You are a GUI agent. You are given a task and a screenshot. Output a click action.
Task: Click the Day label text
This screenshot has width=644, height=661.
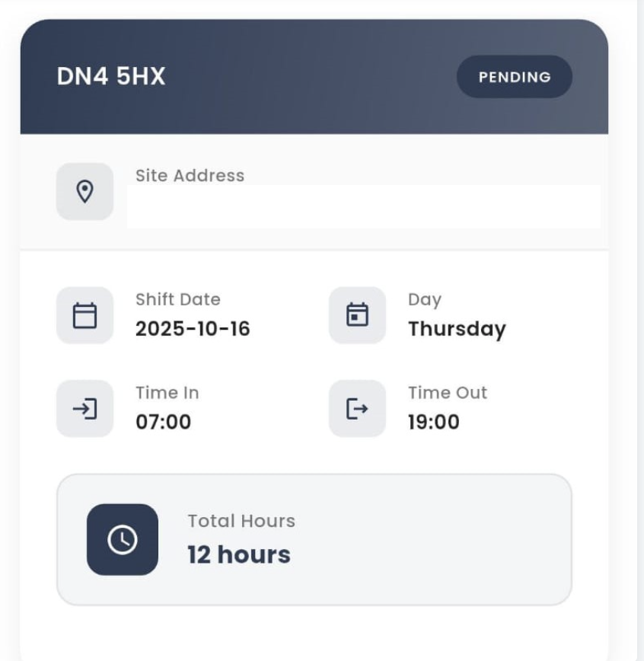coord(424,299)
